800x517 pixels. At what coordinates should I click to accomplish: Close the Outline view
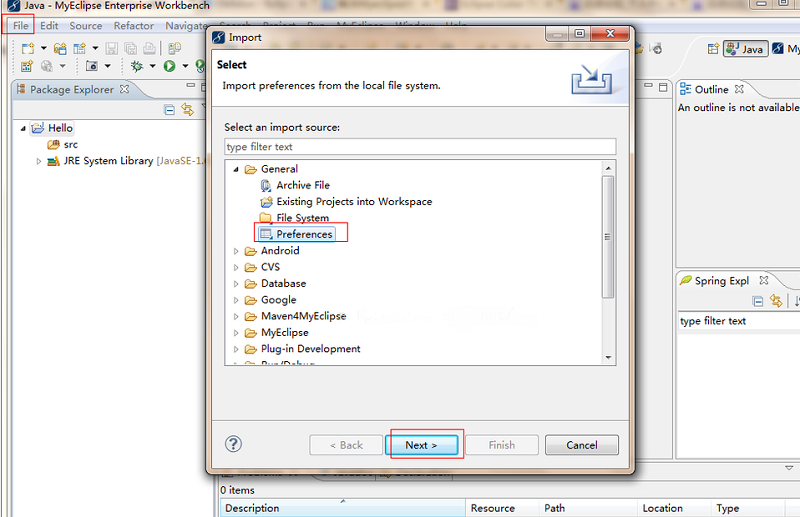tap(739, 89)
